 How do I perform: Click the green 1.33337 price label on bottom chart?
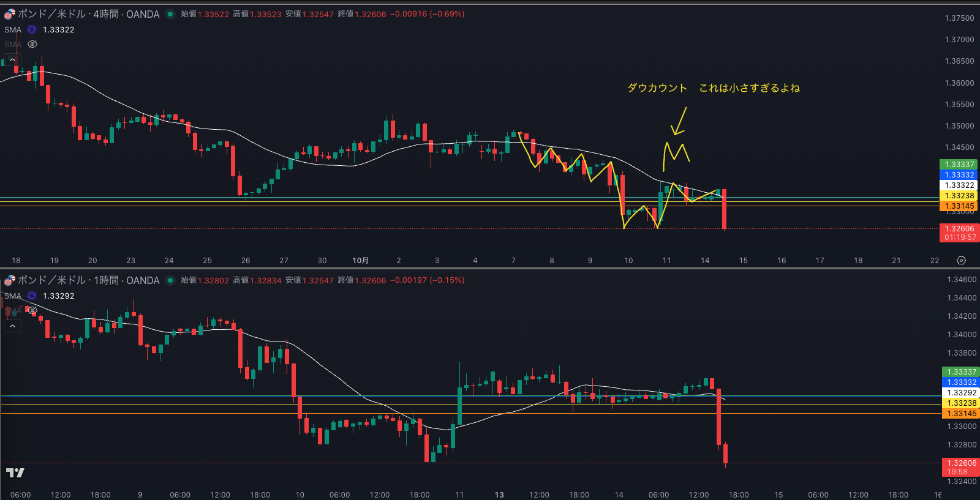(960, 372)
